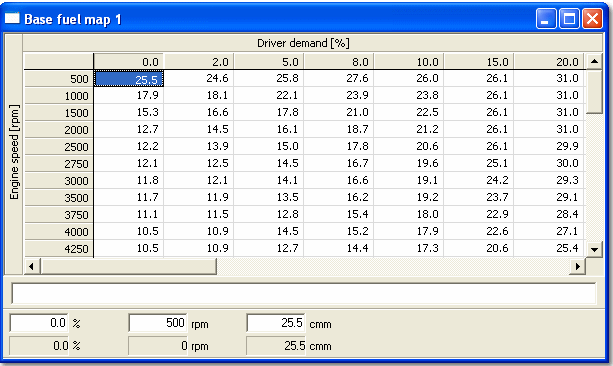This screenshot has height=366, width=613.
Task: Select the 3750 rpm row header
Action: (x=59, y=215)
